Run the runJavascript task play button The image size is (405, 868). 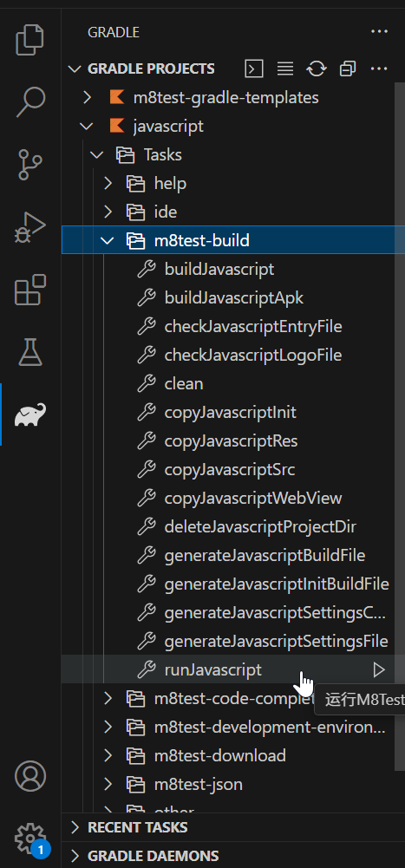(x=378, y=669)
